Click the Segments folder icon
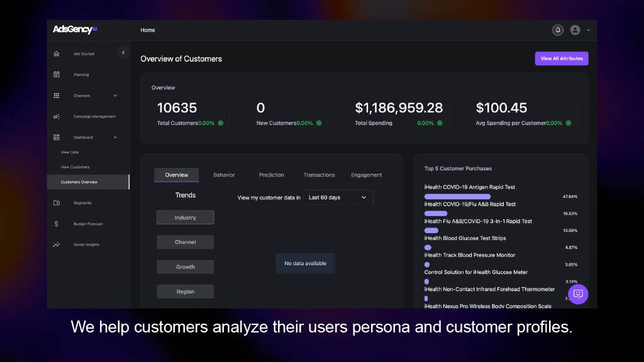This screenshot has width=644, height=362. click(x=57, y=203)
